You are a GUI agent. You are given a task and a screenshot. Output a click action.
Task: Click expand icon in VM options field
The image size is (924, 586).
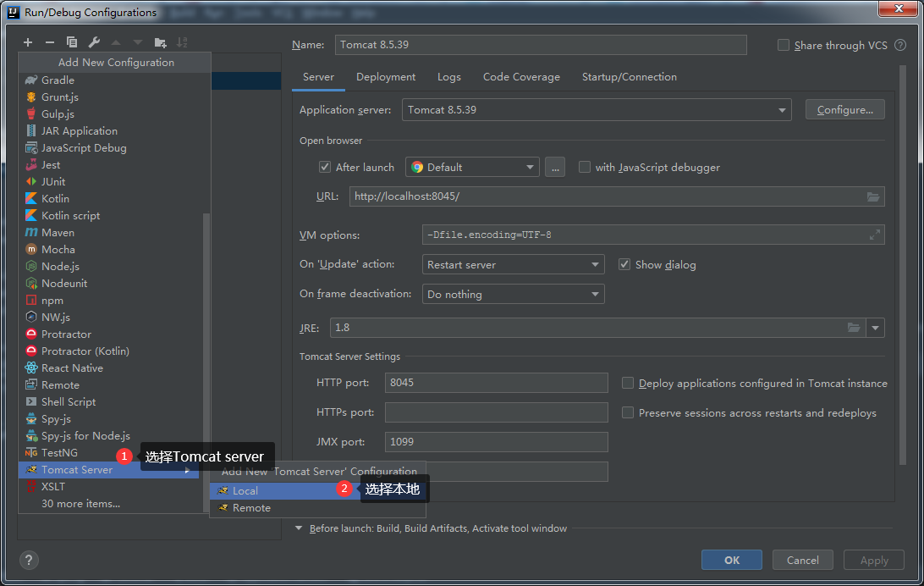(x=875, y=235)
